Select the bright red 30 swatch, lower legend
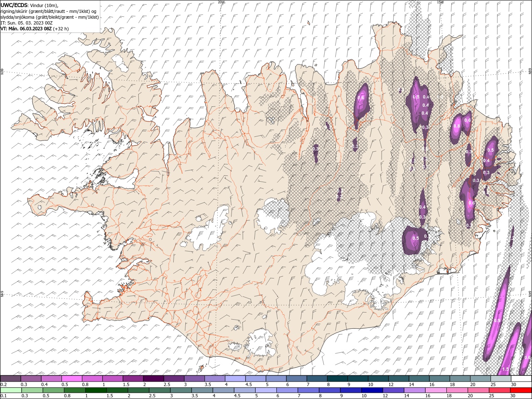Viewport: 532px width, 399px height. [521, 390]
